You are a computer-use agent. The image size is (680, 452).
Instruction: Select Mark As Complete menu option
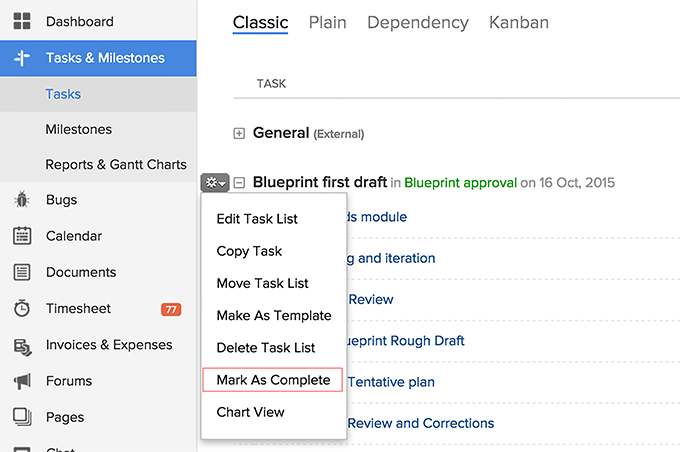point(273,380)
